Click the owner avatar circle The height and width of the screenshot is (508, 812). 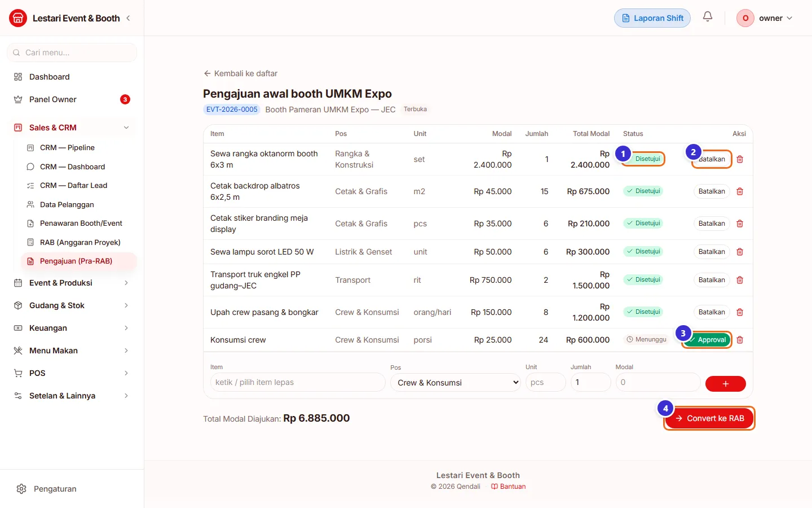pos(745,18)
